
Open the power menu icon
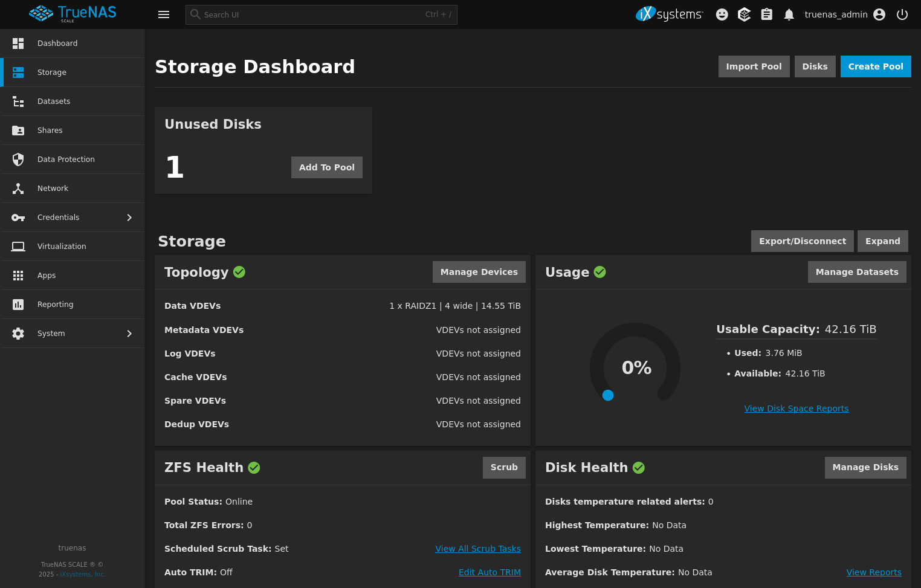pos(902,15)
